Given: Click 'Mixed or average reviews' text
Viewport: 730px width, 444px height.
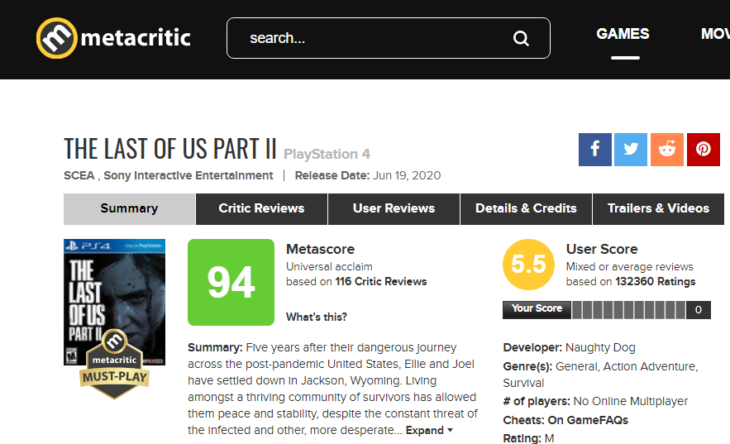Looking at the screenshot, I should click(x=629, y=267).
